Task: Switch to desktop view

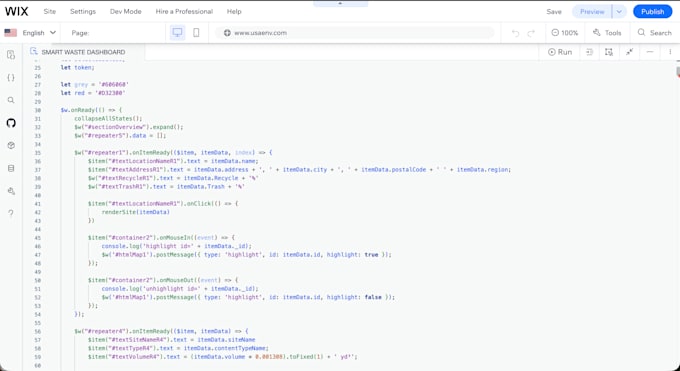Action: [x=177, y=33]
